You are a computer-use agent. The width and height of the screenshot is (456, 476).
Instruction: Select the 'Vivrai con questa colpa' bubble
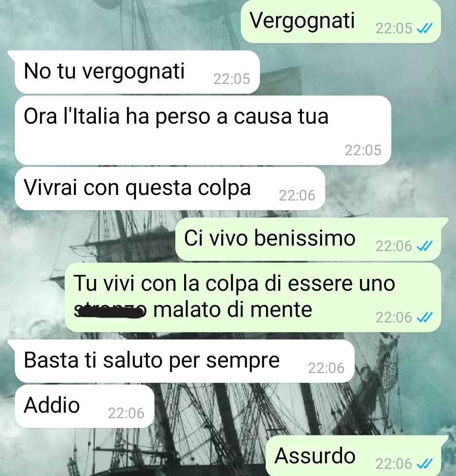[x=170, y=189]
